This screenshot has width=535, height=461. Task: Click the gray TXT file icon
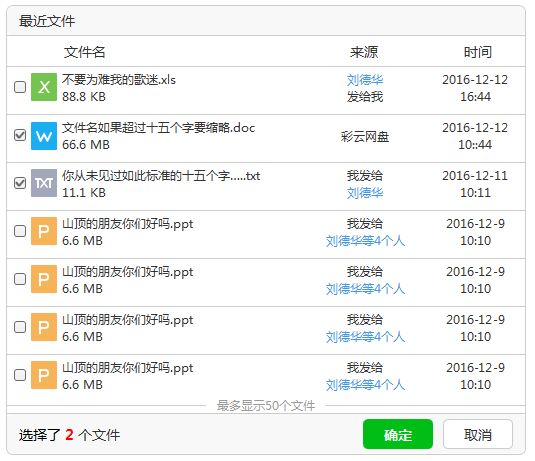(x=44, y=183)
